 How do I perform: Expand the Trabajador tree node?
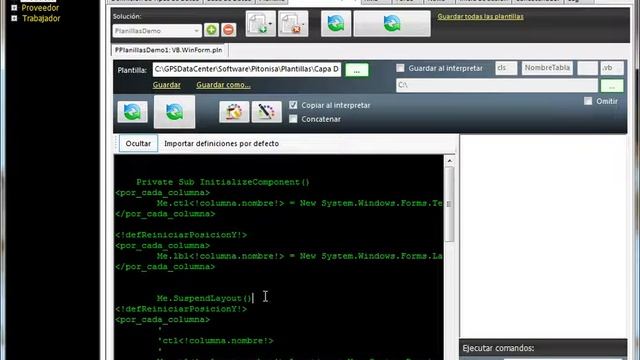coord(14,18)
